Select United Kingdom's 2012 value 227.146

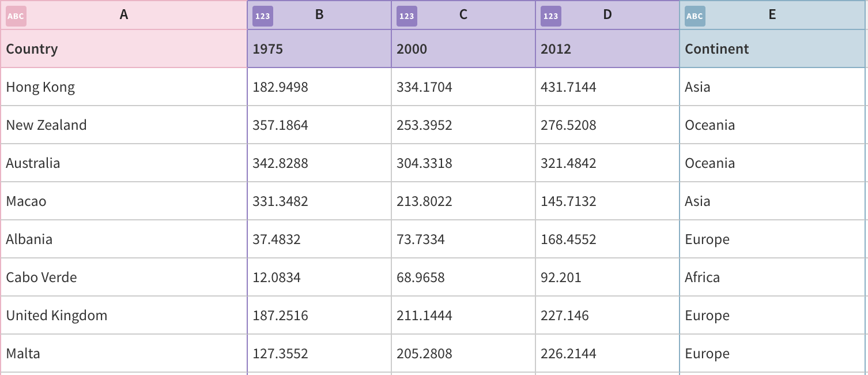point(607,316)
